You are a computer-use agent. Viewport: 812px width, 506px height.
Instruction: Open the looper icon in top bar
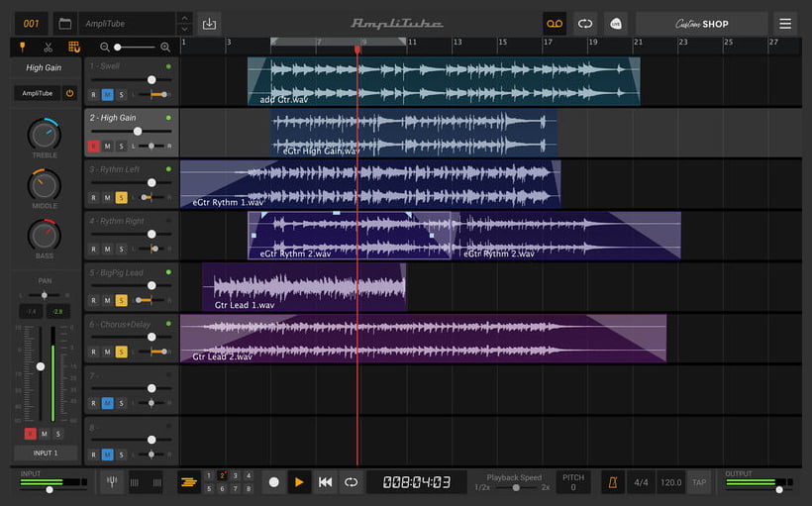click(585, 24)
